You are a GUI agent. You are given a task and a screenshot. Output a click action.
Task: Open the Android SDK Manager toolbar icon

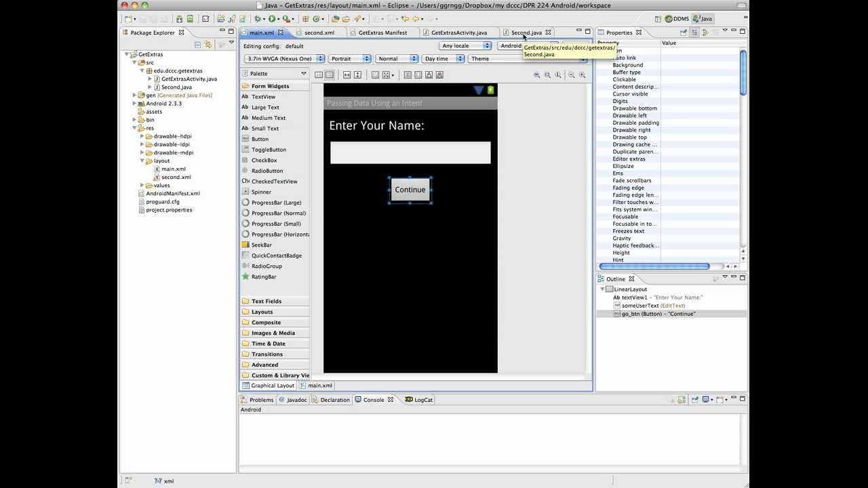[179, 19]
